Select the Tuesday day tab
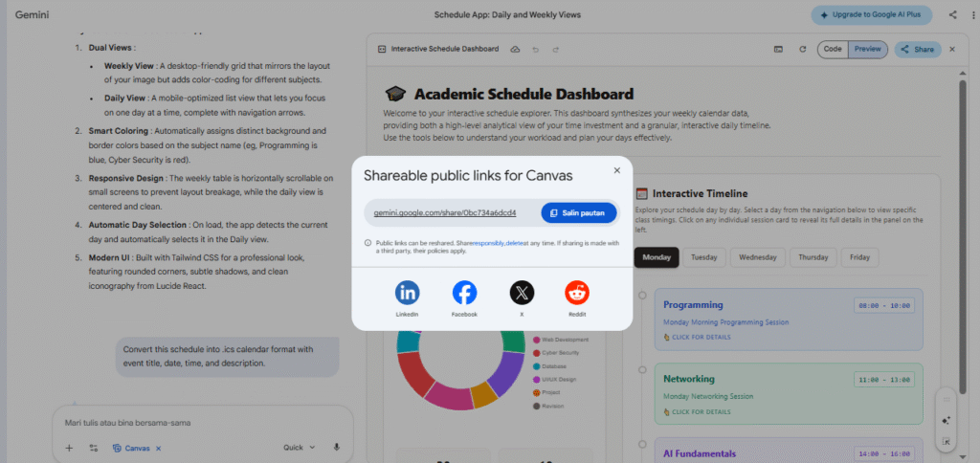The height and width of the screenshot is (463, 980). tap(704, 257)
